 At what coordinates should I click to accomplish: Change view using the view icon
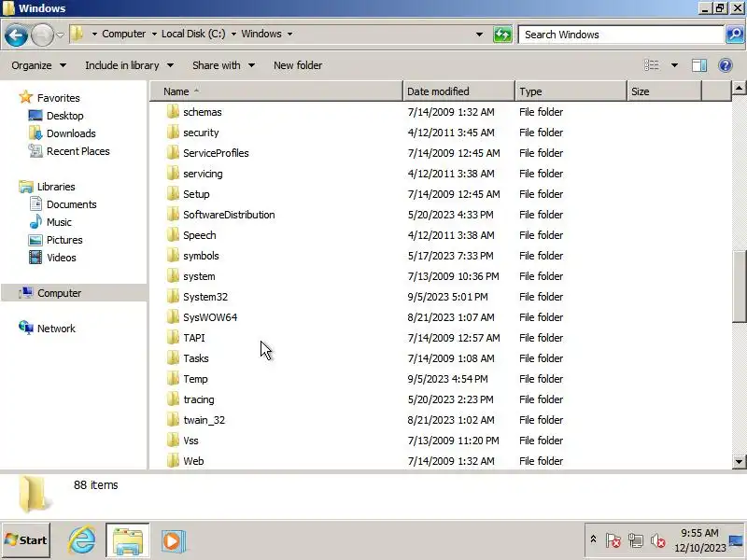[x=651, y=65]
